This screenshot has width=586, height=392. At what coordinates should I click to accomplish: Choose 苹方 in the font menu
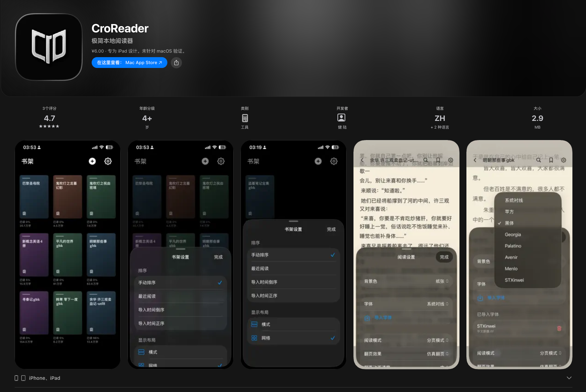pos(528,212)
